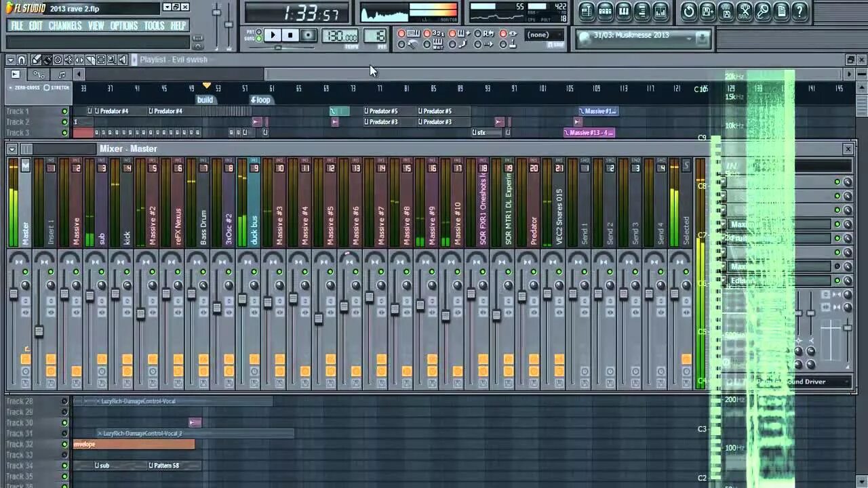This screenshot has width=868, height=488.
Task: Select the Playlist Zoom tool
Action: [x=112, y=60]
